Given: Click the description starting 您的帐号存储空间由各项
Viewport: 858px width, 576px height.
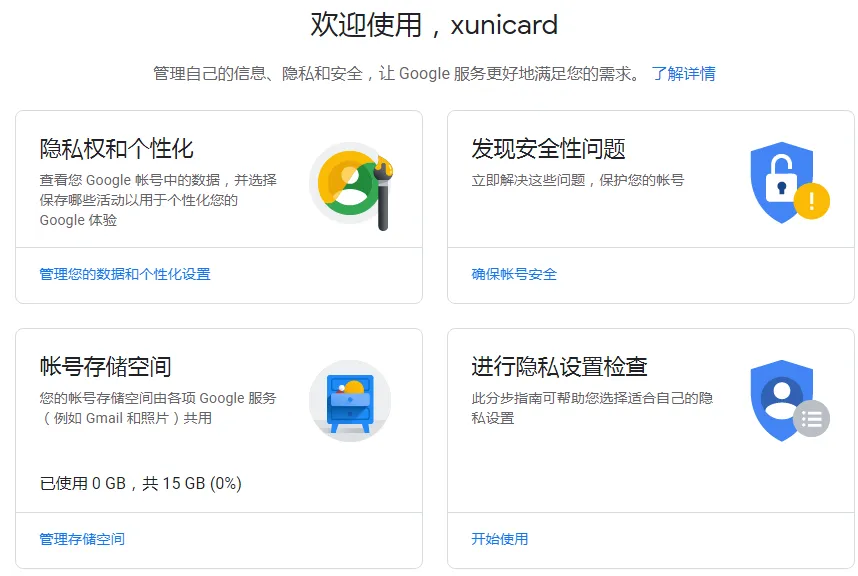Looking at the screenshot, I should [x=158, y=408].
